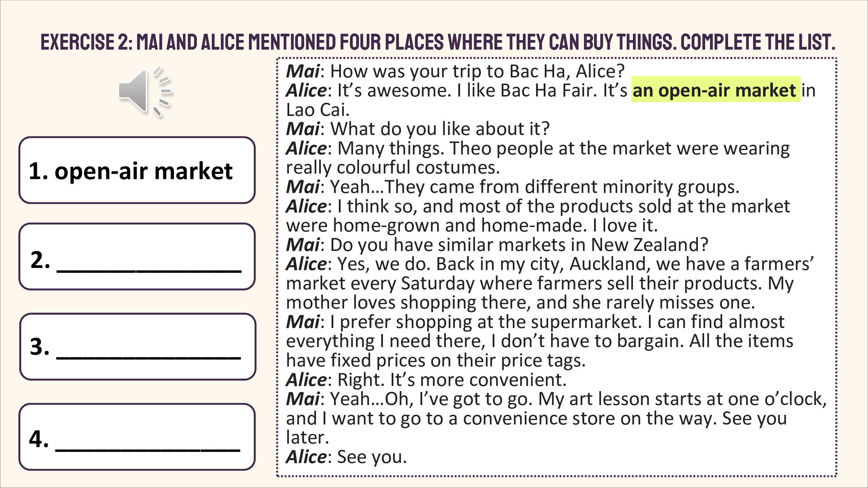Click the line 'What do you like about it?'
This screenshot has height=488, width=868.
pos(440,129)
